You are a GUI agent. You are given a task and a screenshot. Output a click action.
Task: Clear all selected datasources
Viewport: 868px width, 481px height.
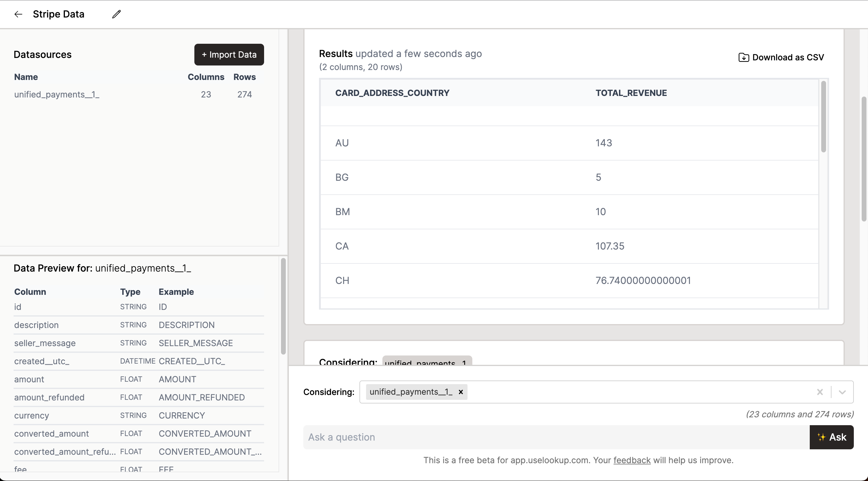(820, 392)
